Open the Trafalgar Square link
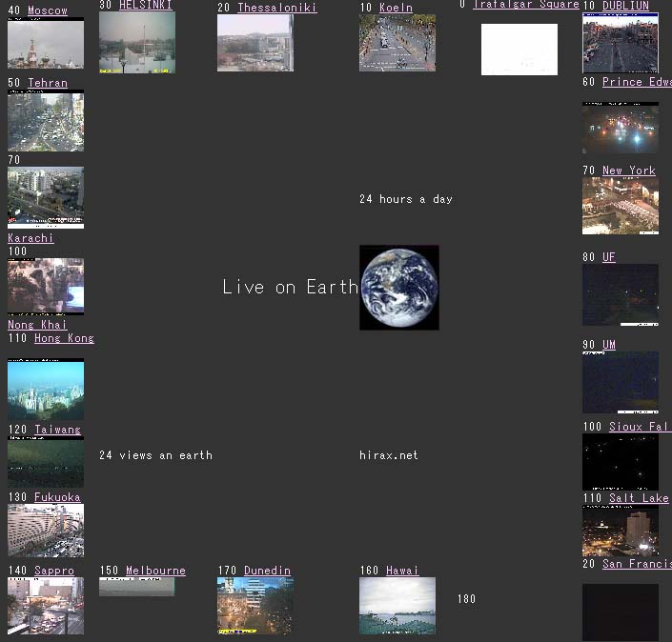The height and width of the screenshot is (642, 672). pos(525,5)
